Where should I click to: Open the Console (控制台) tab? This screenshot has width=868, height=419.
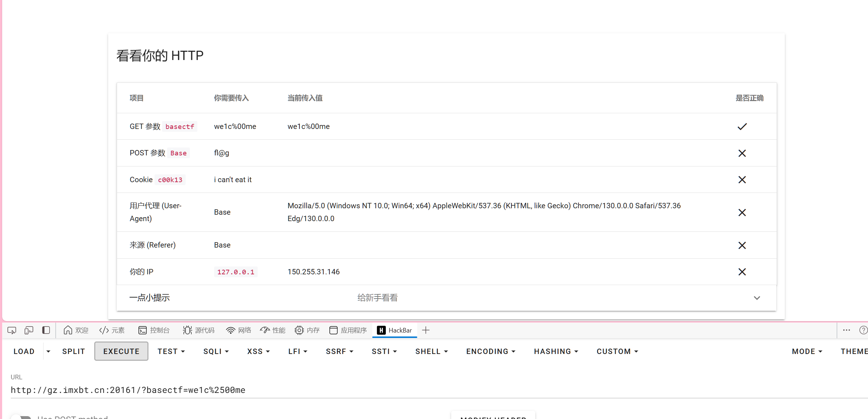(x=154, y=330)
